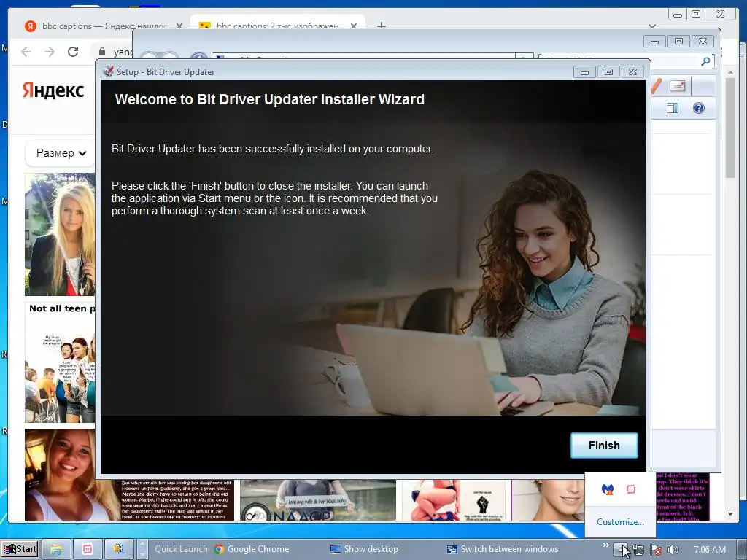Expand the Размер size filter dropdown
This screenshot has width=747, height=560.
pyautogui.click(x=61, y=153)
